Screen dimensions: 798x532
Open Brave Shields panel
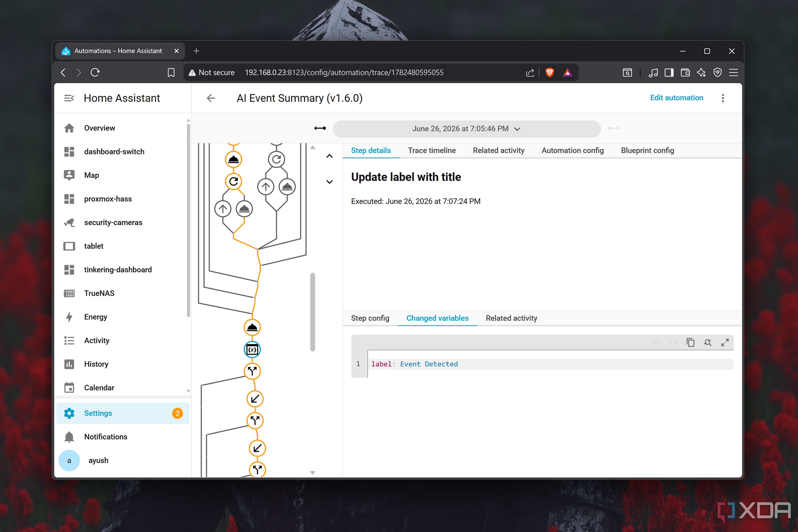(550, 73)
